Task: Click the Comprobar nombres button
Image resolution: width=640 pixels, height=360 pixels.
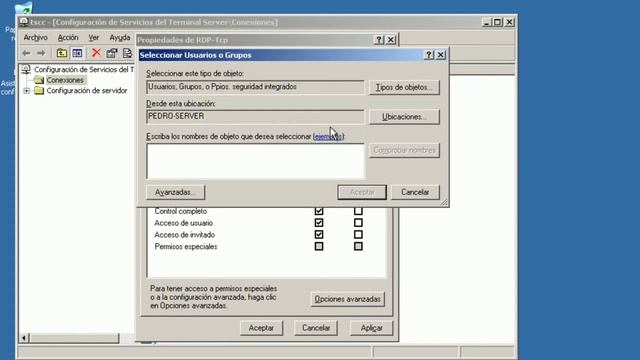Action: [x=404, y=150]
